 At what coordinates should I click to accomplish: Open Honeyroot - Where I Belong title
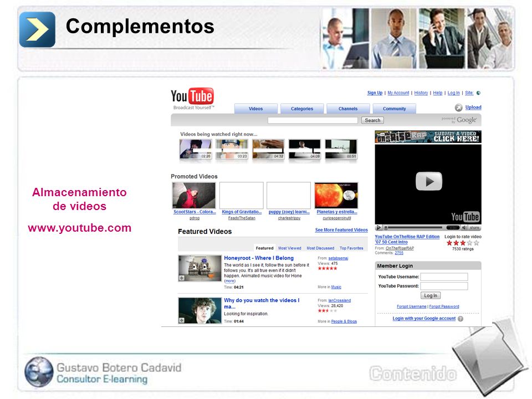pyautogui.click(x=259, y=258)
